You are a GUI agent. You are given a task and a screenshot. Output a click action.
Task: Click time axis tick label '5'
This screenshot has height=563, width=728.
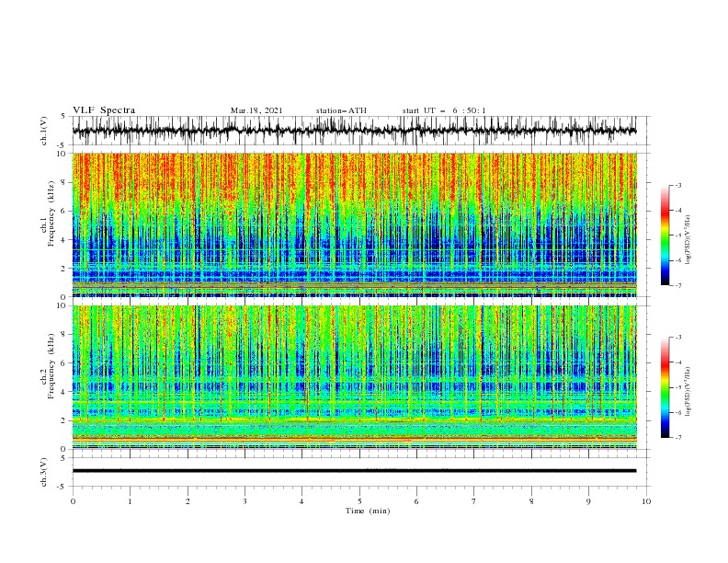coord(359,501)
